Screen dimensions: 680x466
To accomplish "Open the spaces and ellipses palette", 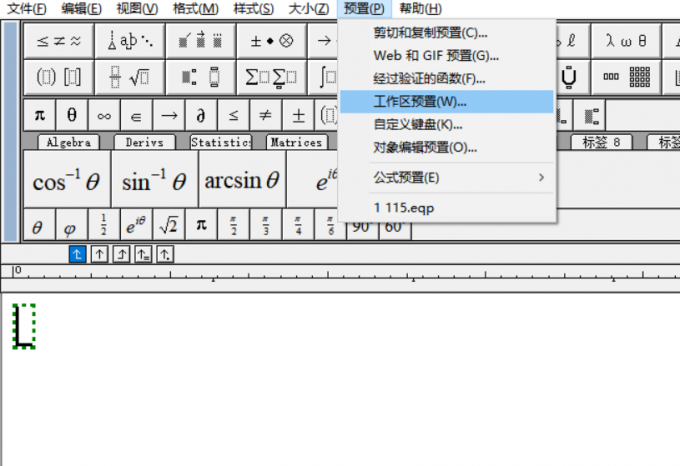I will (x=130, y=41).
